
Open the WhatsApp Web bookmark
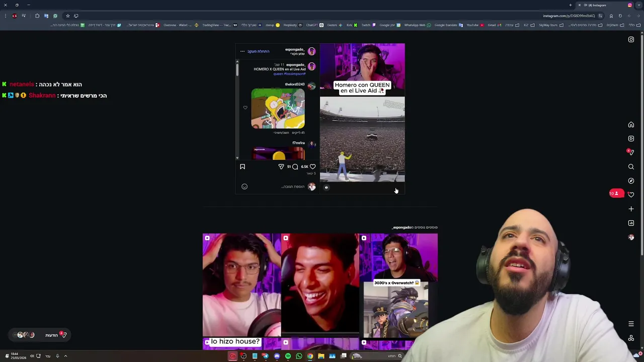pyautogui.click(x=418, y=25)
